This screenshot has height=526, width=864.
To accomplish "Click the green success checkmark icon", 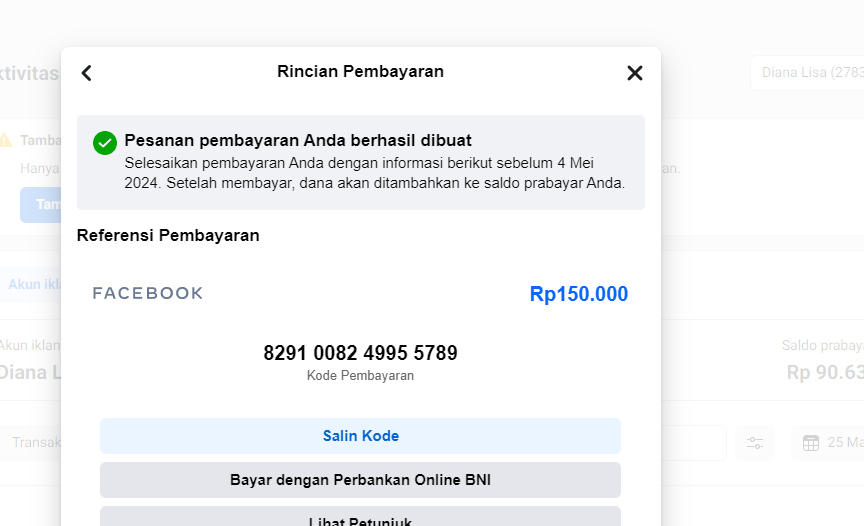I will (105, 143).
